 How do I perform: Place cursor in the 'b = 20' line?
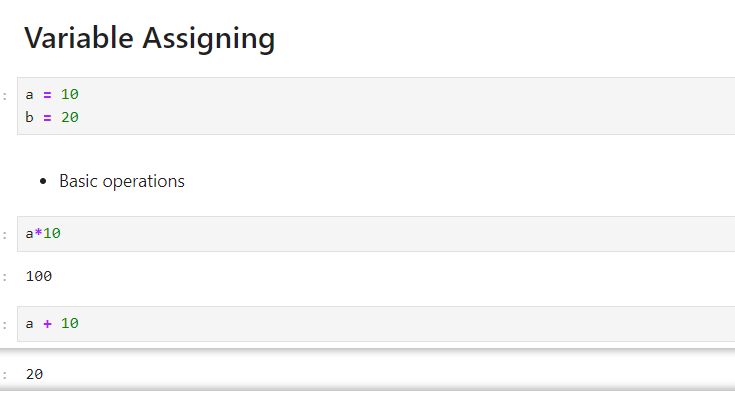(52, 117)
